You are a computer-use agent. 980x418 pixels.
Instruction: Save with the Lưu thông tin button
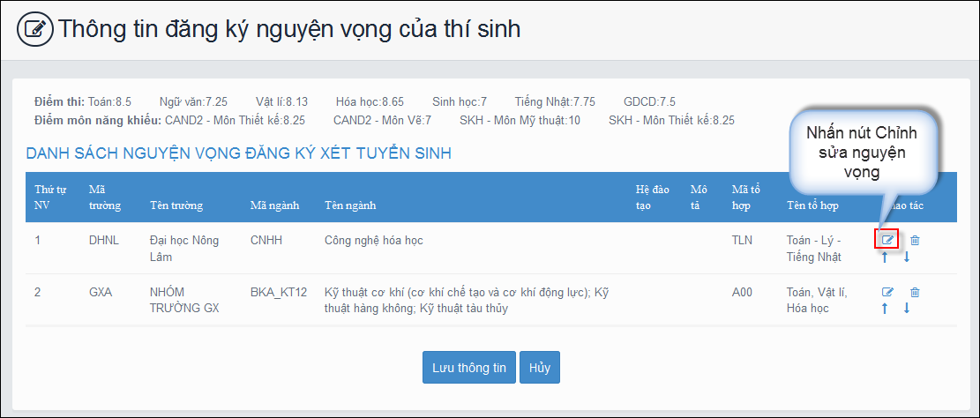pos(468,368)
